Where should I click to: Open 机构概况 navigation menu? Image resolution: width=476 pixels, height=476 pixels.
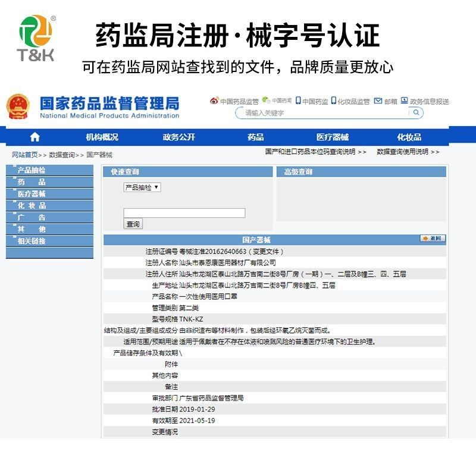click(102, 137)
